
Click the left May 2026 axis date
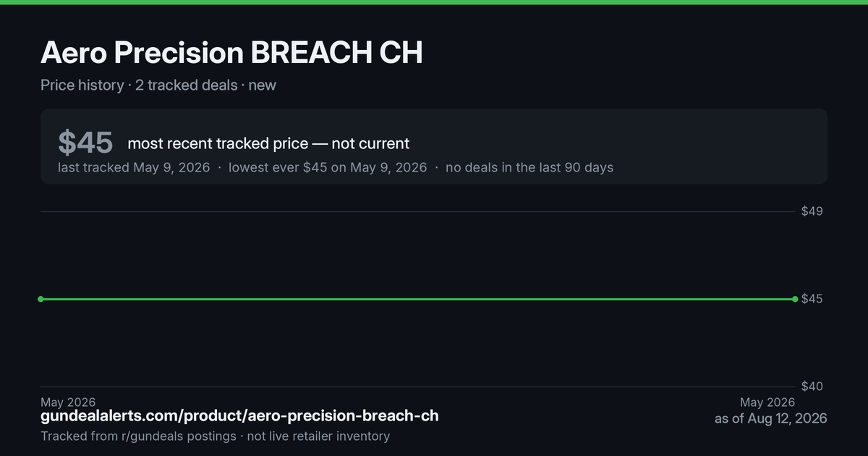(68, 402)
